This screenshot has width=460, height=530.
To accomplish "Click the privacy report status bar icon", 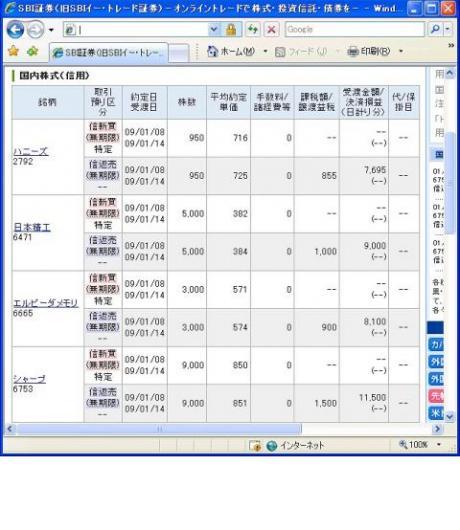I will click(x=255, y=445).
